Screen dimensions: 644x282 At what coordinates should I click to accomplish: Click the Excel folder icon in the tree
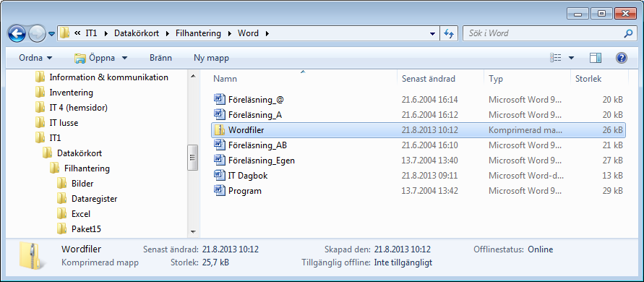(x=61, y=214)
